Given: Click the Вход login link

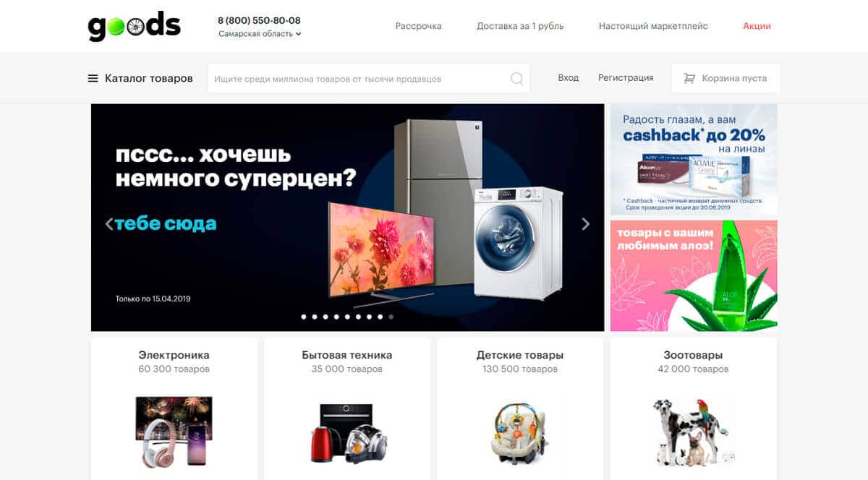Looking at the screenshot, I should (569, 78).
